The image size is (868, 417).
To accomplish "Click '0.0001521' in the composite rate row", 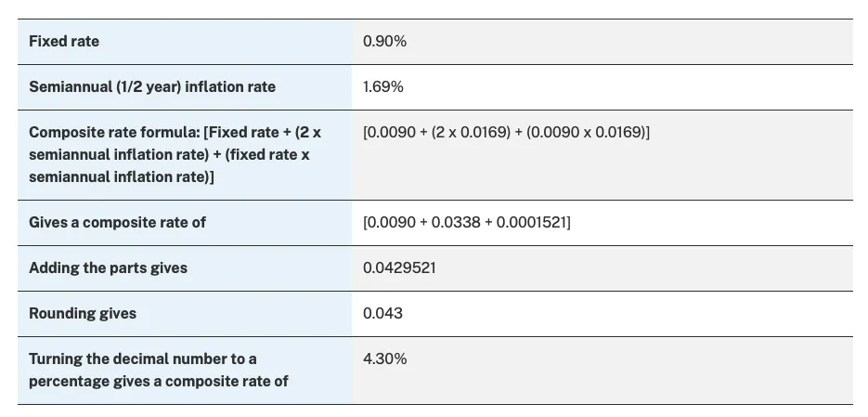I will pos(533,223).
